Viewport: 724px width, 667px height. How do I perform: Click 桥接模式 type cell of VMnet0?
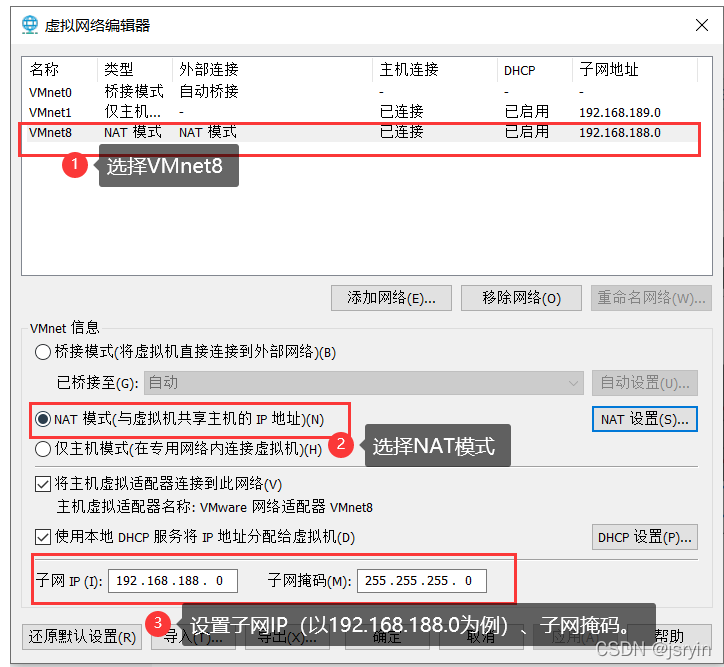pyautogui.click(x=134, y=91)
